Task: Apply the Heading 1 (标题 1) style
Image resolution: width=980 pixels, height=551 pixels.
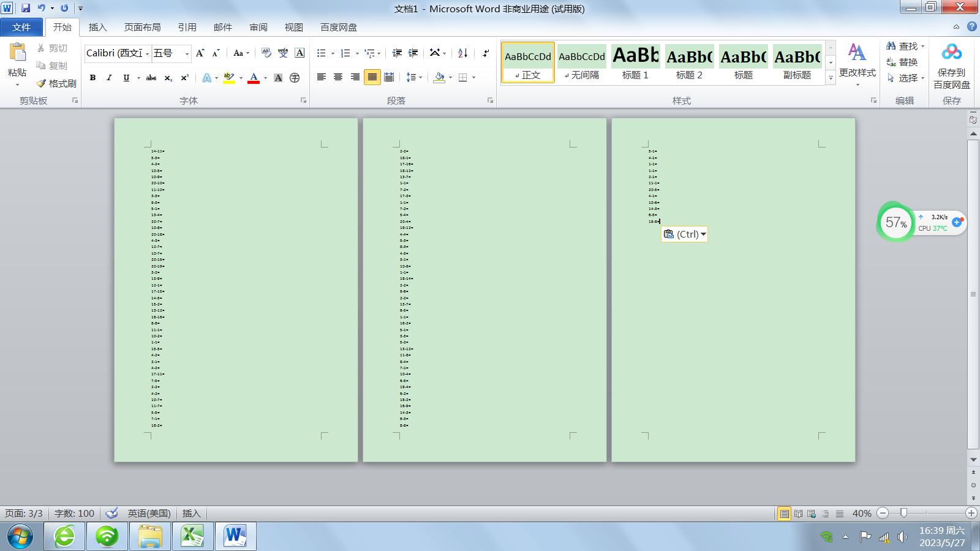Action: (635, 62)
